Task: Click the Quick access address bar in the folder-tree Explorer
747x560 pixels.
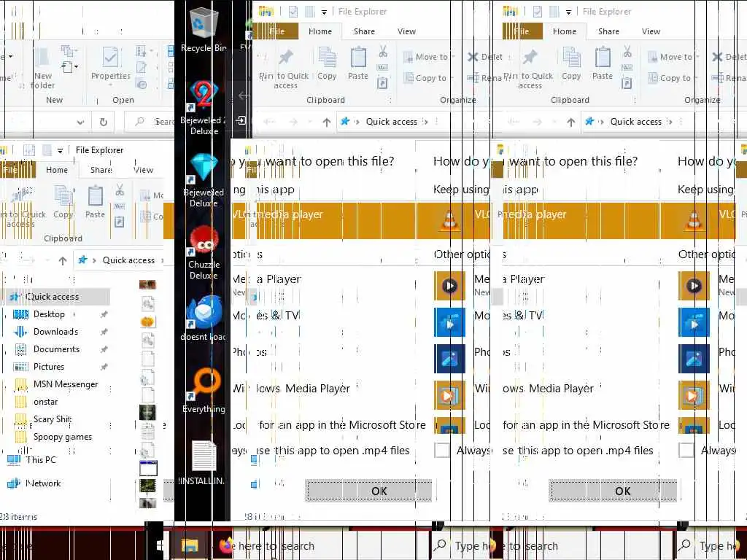Action: (x=118, y=260)
